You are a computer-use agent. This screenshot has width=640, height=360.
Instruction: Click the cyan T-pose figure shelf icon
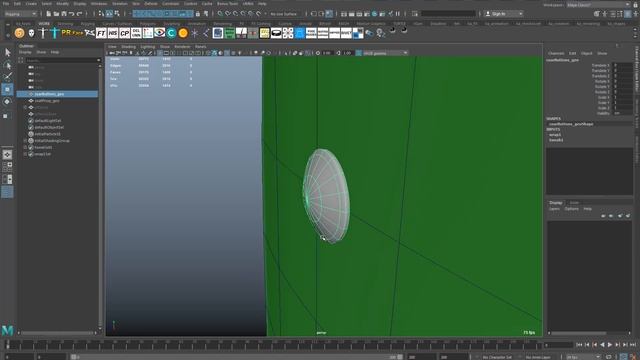pyautogui.click(x=54, y=33)
